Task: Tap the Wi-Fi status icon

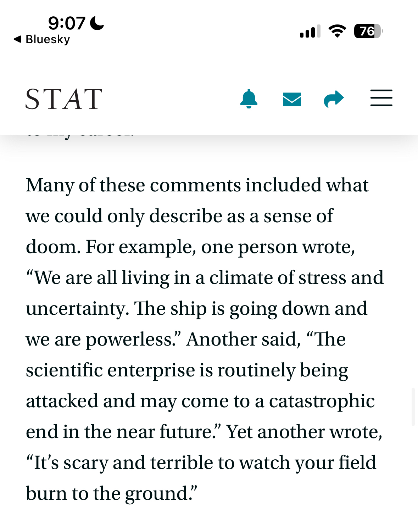Action: tap(337, 31)
